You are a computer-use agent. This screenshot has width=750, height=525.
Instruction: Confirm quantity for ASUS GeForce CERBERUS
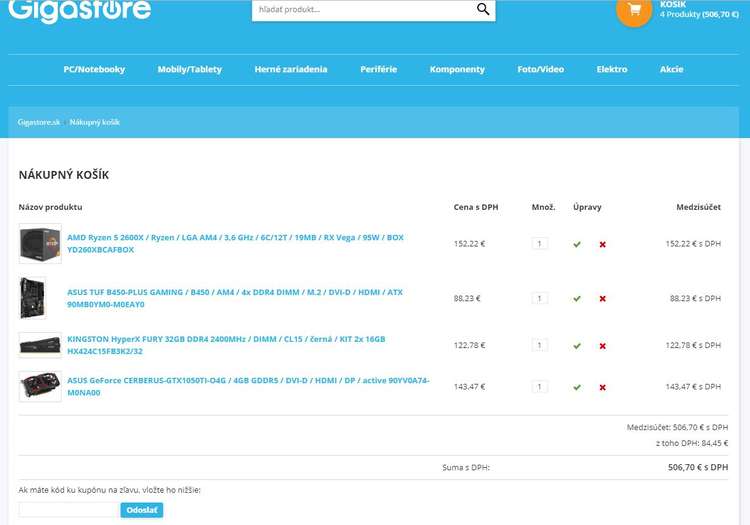pyautogui.click(x=577, y=387)
